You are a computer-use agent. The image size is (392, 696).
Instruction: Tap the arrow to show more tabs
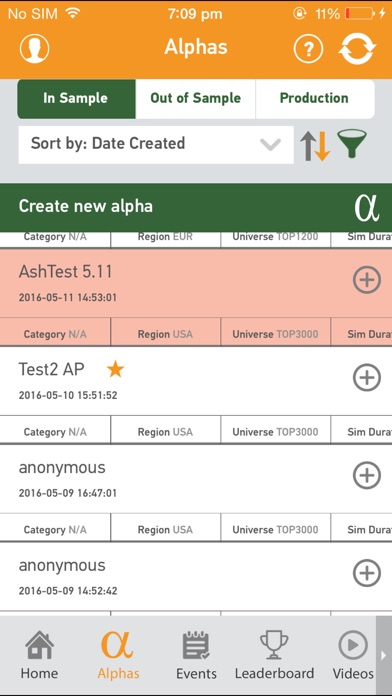pyautogui.click(x=384, y=655)
